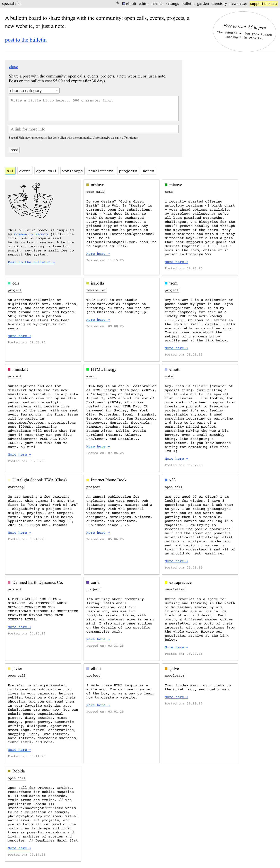
Task: Filter bulletin posts by 'workshops'
Action: (72, 171)
